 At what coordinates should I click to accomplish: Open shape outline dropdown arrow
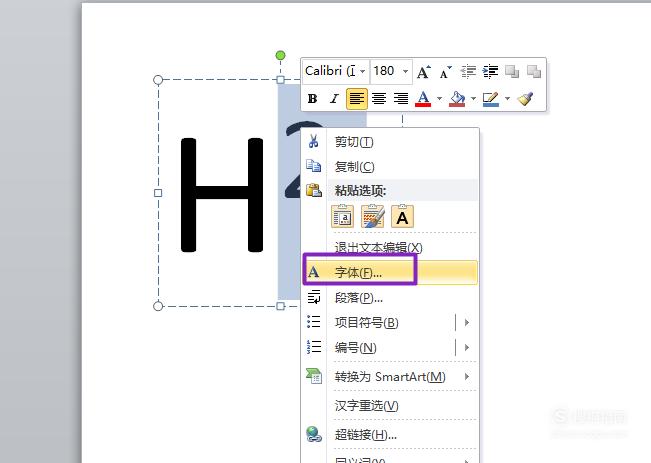coord(507,99)
